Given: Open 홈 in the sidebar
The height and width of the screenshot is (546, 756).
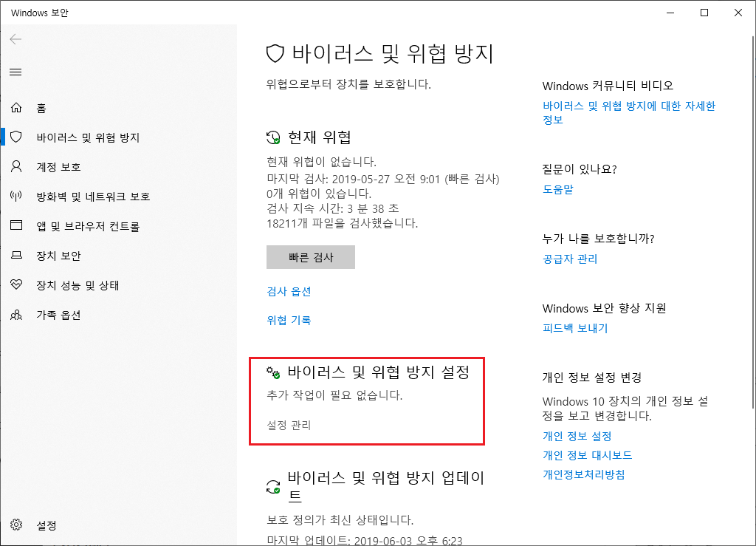Looking at the screenshot, I should coord(41,108).
